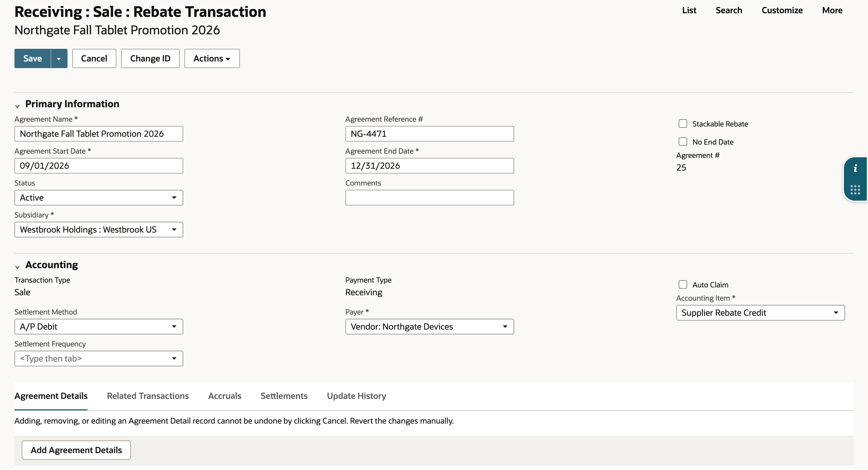This screenshot has height=470, width=868.
Task: Open the Search link in header
Action: point(729,11)
